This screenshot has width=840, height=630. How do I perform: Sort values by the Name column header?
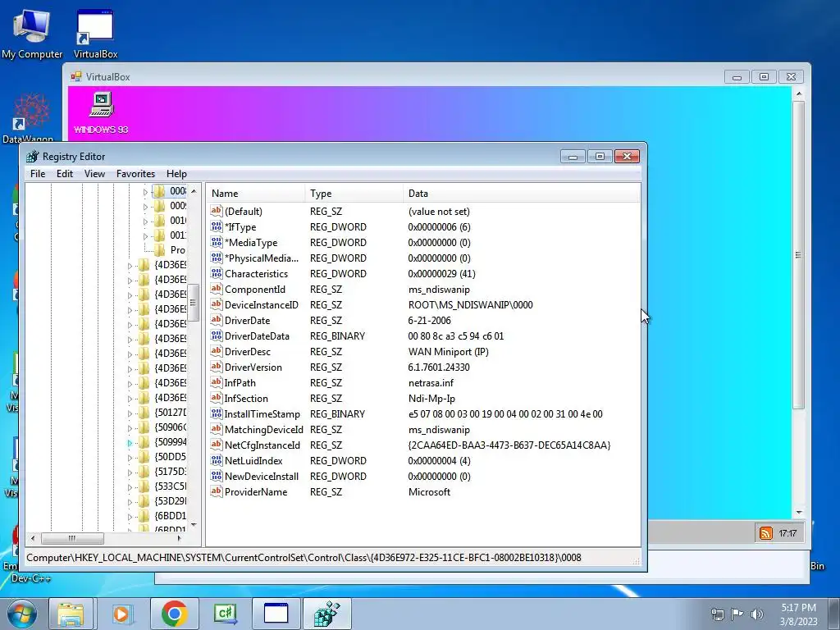[x=256, y=194]
